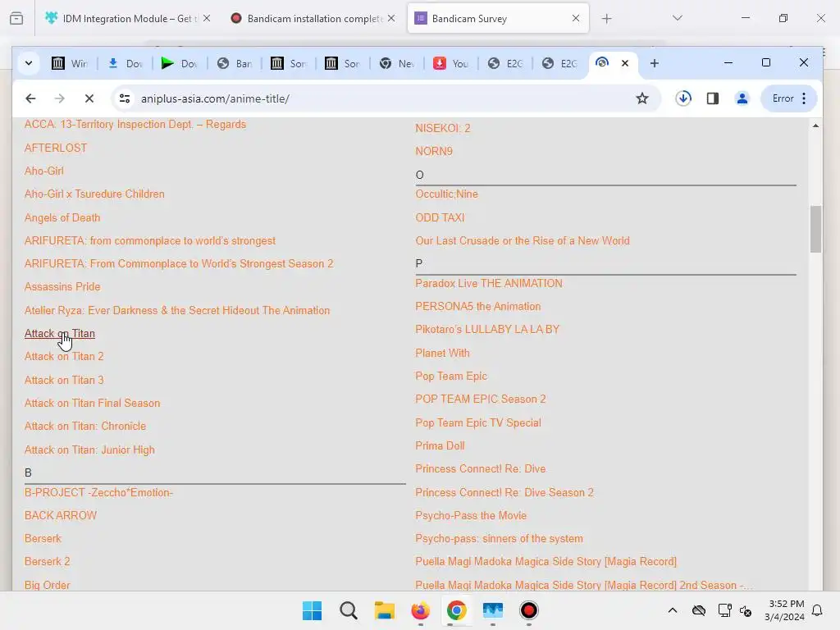Switch to the 'Win' Chrome tab

coord(70,63)
